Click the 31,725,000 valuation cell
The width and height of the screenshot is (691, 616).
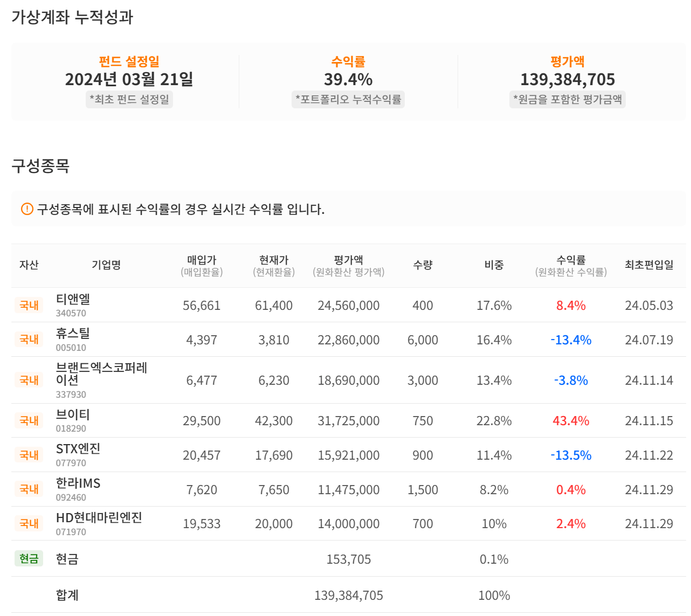(349, 421)
